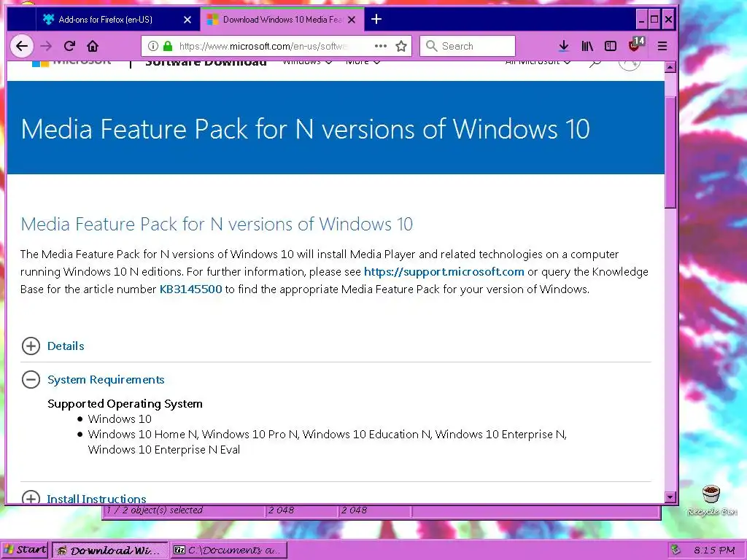The width and height of the screenshot is (747, 560).
Task: Click the Install Instructions heading link
Action: pyautogui.click(x=96, y=499)
